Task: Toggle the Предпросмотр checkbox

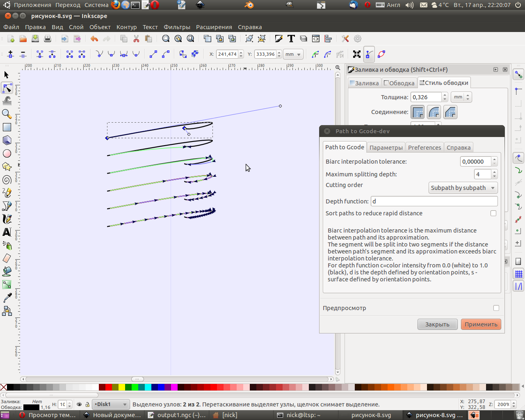Action: pos(496,308)
